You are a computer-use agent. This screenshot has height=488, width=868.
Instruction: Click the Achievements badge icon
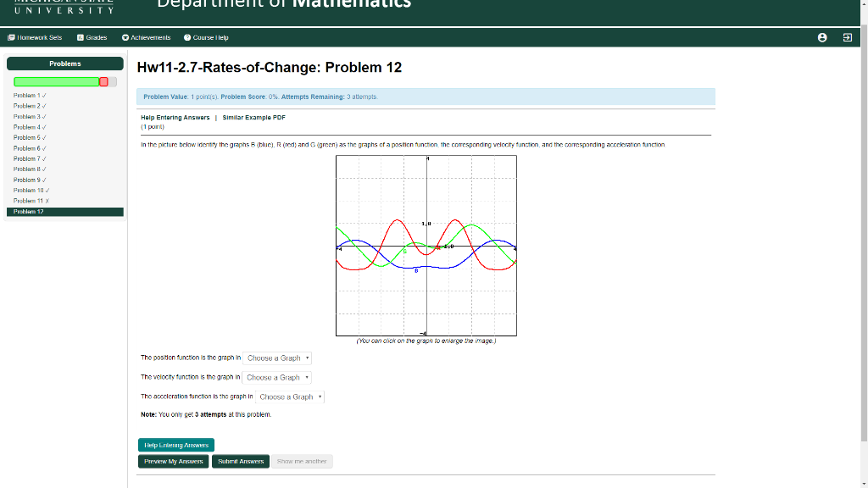(x=125, y=37)
